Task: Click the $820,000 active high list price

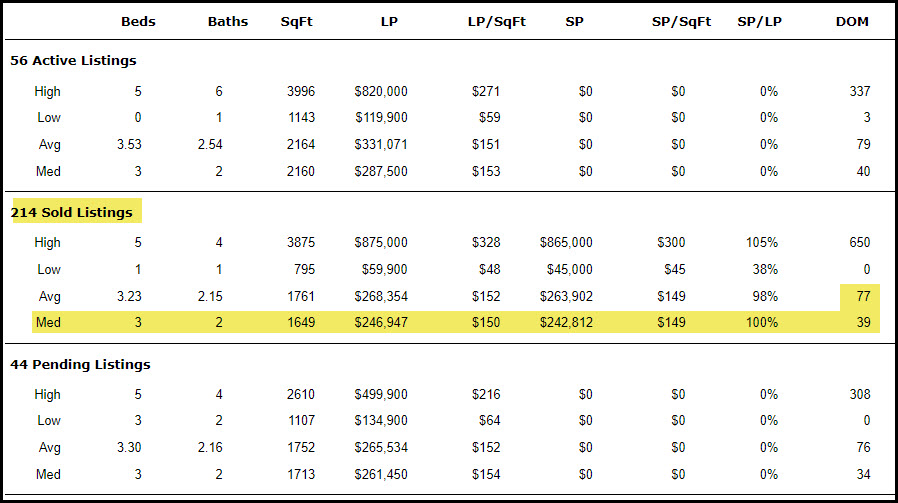Action: [x=380, y=91]
